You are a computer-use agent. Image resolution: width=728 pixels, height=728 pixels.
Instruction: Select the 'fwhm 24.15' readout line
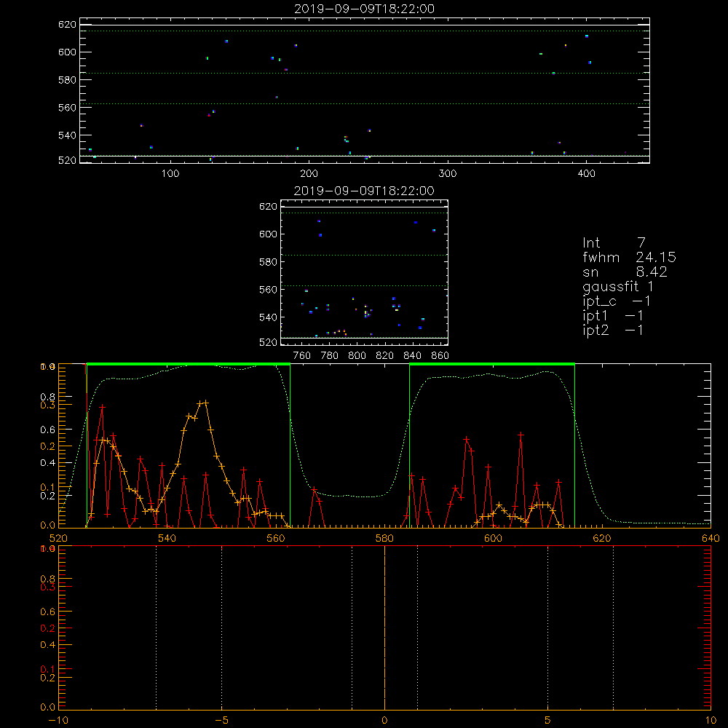tap(629, 257)
